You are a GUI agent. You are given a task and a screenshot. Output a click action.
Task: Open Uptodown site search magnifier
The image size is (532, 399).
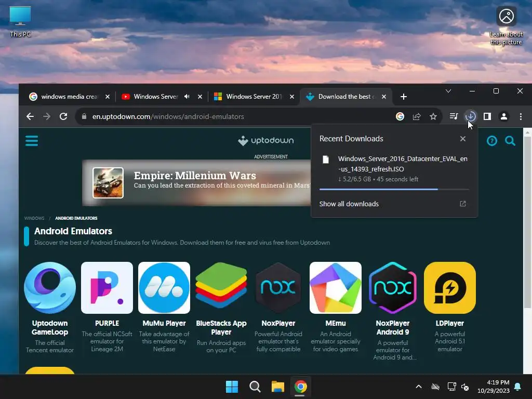point(510,140)
